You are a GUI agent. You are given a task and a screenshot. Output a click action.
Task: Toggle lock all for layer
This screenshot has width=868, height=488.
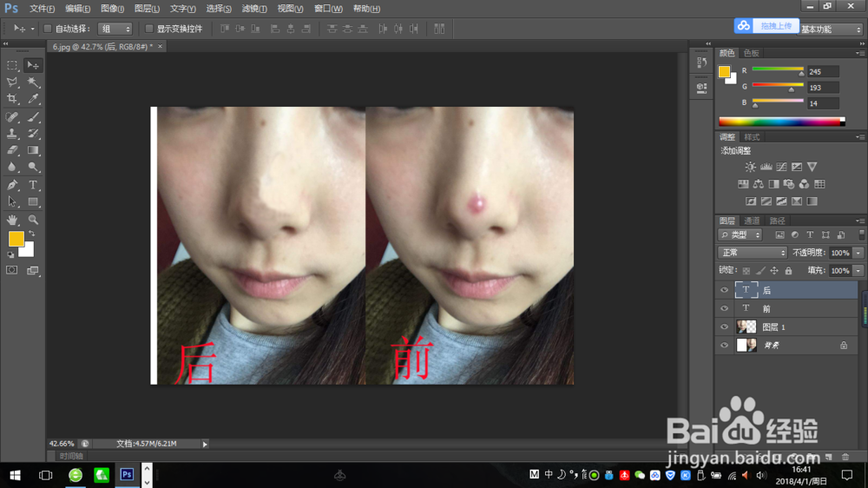coord(788,271)
